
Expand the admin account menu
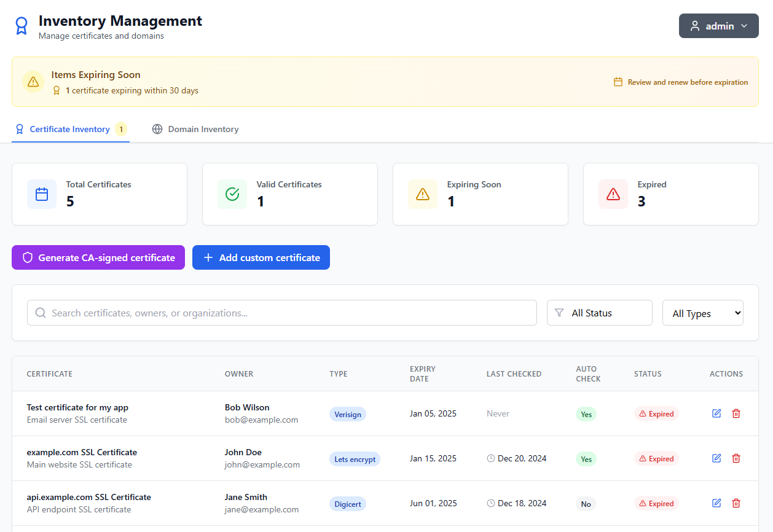[x=718, y=26]
